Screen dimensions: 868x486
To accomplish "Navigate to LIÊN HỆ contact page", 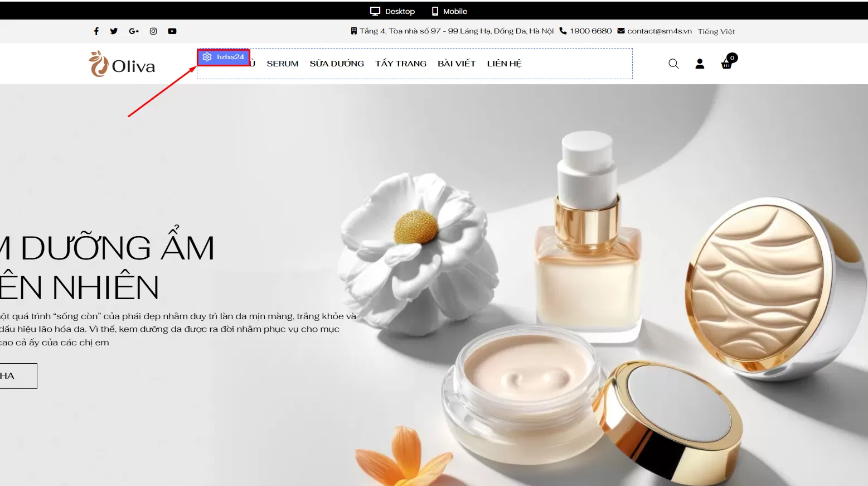I will 504,64.
